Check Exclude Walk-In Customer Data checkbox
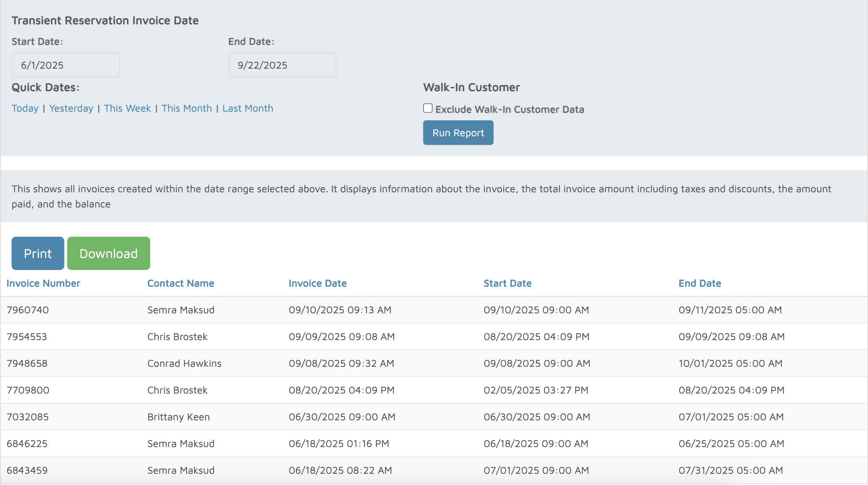This screenshot has width=868, height=485. click(428, 108)
